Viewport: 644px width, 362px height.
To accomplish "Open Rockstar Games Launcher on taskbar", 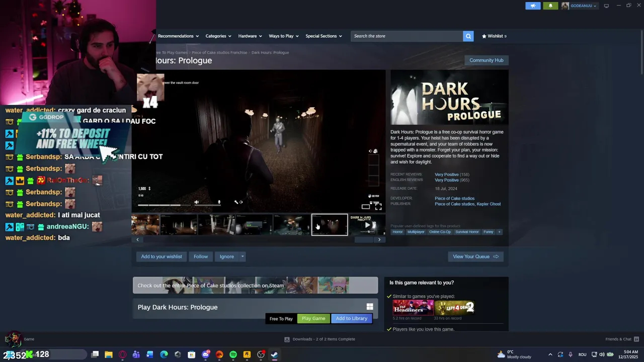I will click(247, 354).
